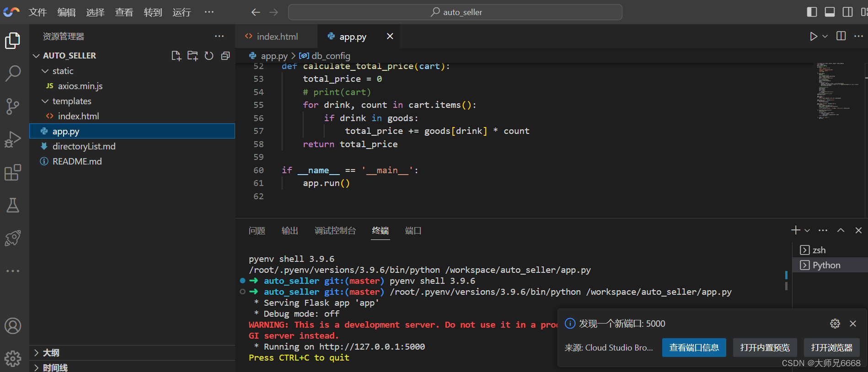Click 打开内置预览 button
Image resolution: width=868 pixels, height=372 pixels.
765,348
